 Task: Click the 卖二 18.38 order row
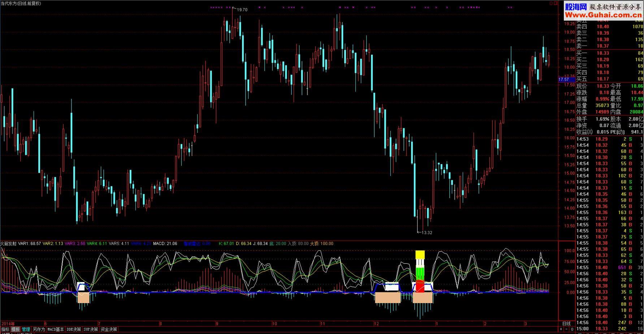610,39
